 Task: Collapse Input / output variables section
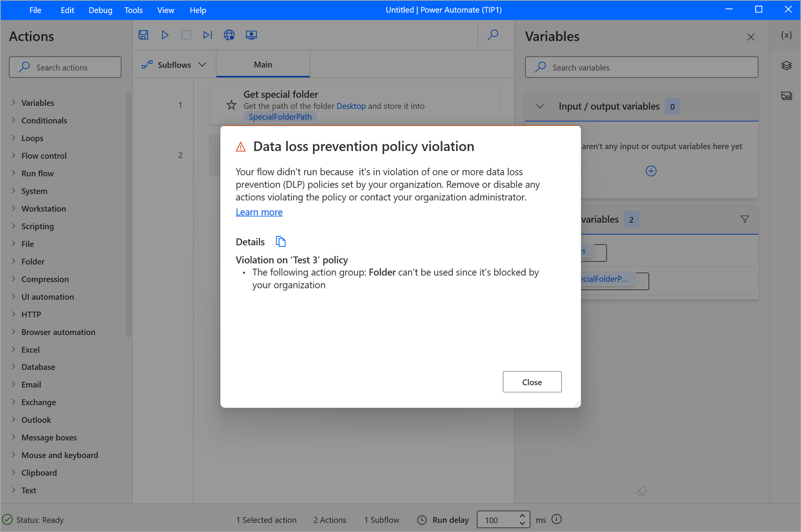click(x=540, y=106)
